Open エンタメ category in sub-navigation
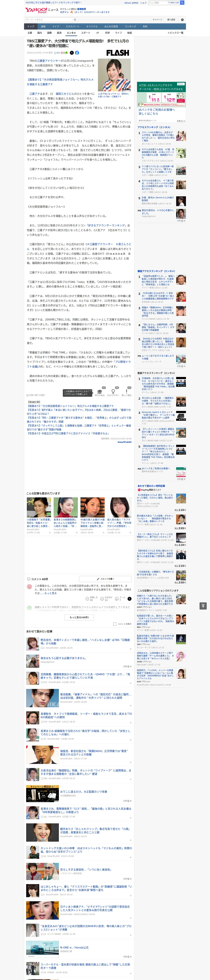Image resolution: width=210 pixels, height=980 pixels. click(71, 33)
